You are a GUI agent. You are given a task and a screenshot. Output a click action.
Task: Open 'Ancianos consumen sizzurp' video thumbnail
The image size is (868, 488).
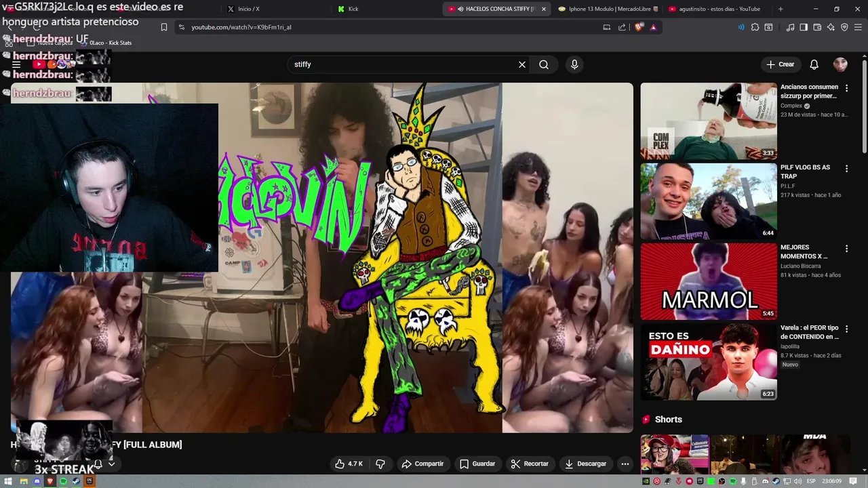pos(709,121)
